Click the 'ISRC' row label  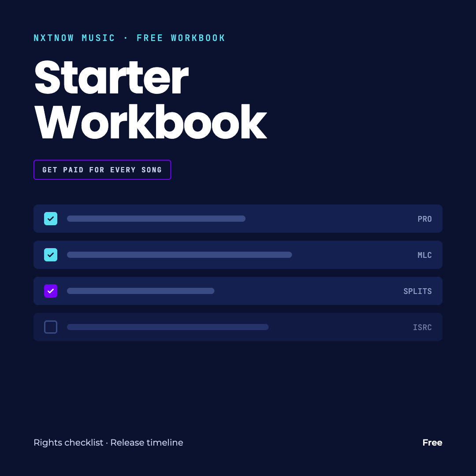(x=422, y=327)
